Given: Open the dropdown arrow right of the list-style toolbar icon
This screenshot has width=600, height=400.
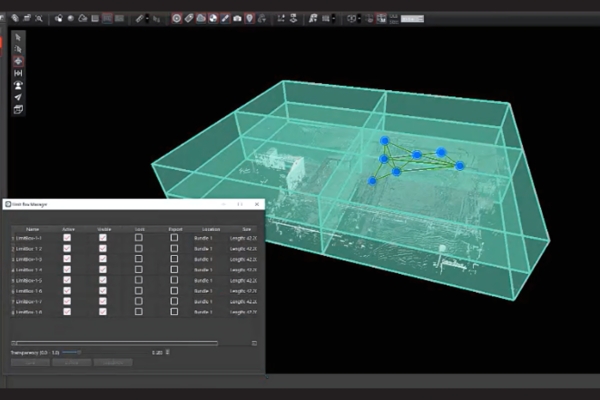Looking at the screenshot, I should coord(333,18).
